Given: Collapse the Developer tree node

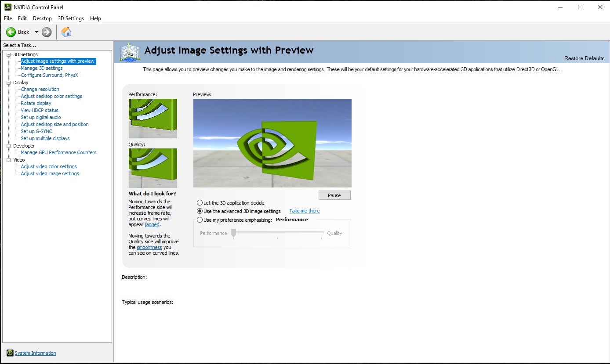Looking at the screenshot, I should pyautogui.click(x=9, y=146).
